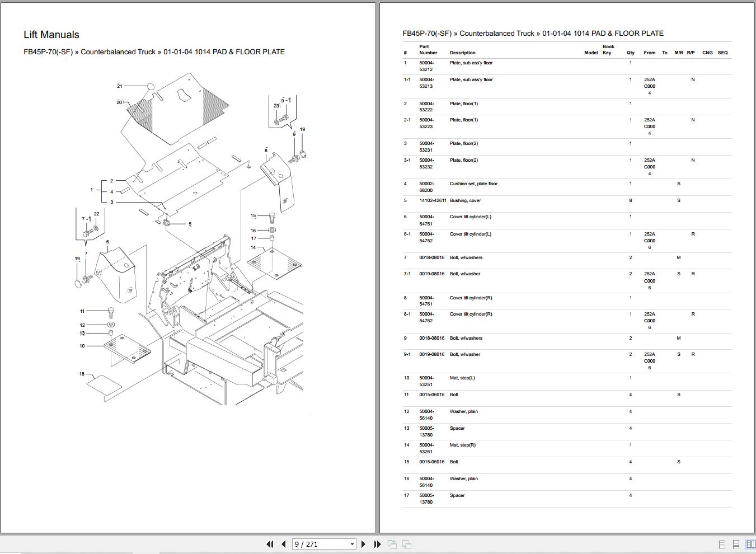756x554 pixels.
Task: Click the previous view icon
Action: 392,543
